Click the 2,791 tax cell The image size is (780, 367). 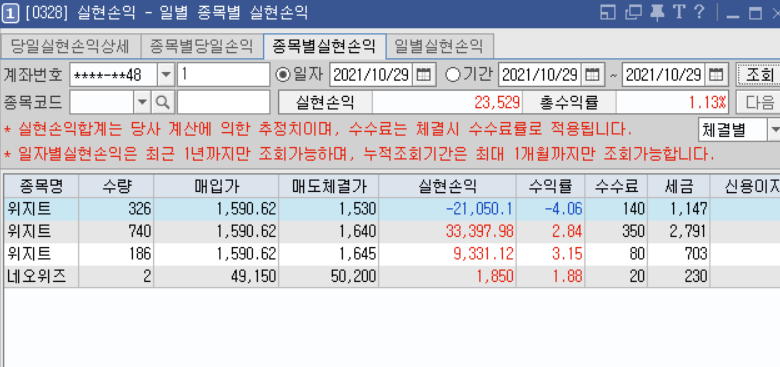pyautogui.click(x=679, y=232)
